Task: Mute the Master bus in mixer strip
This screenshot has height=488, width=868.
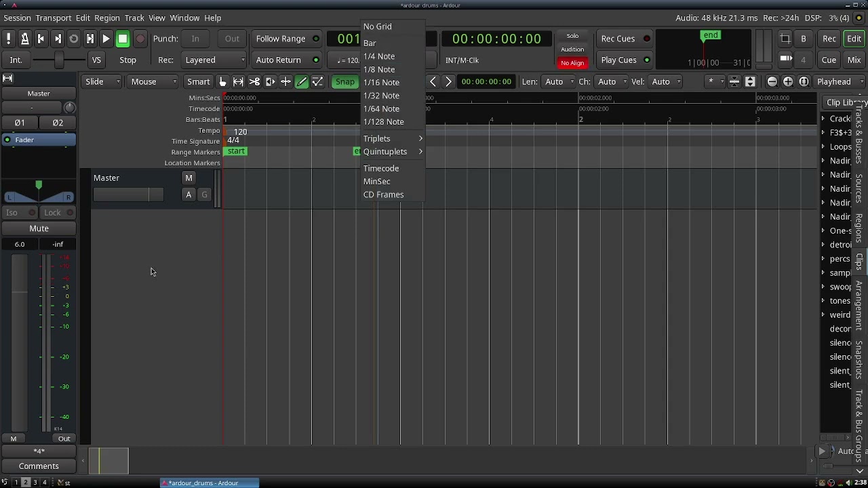Action: coord(39,228)
